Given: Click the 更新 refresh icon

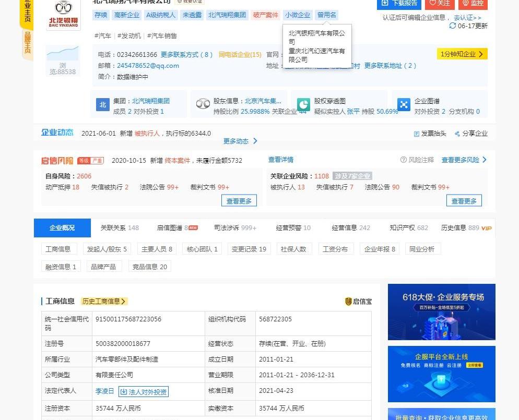Looking at the screenshot, I should pos(453,26).
